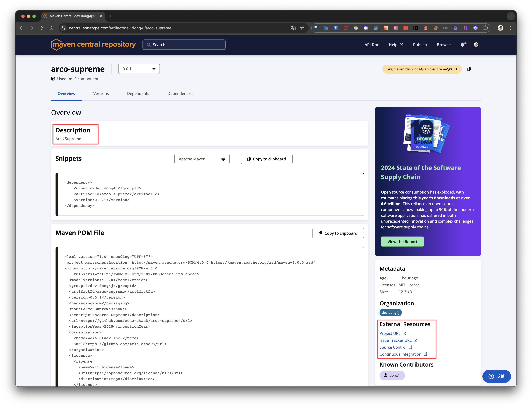Open tab search dropdown arrow
This screenshot has height=407, width=532.
tap(511, 16)
